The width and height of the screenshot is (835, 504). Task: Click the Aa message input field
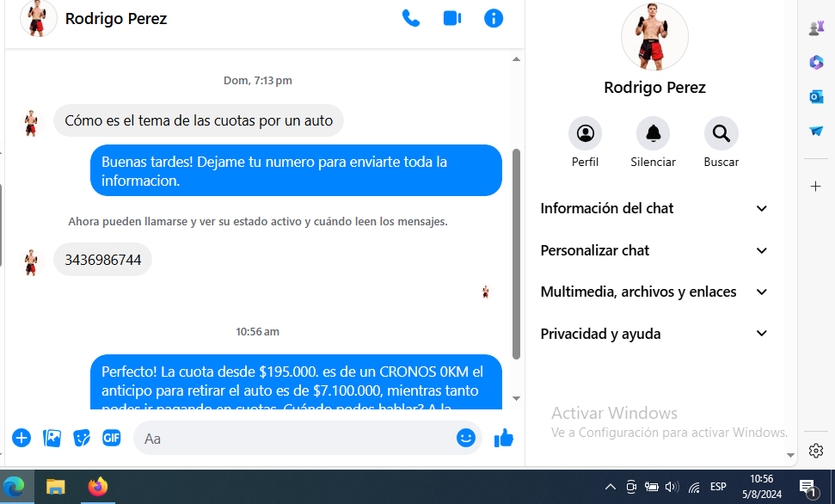coord(292,439)
